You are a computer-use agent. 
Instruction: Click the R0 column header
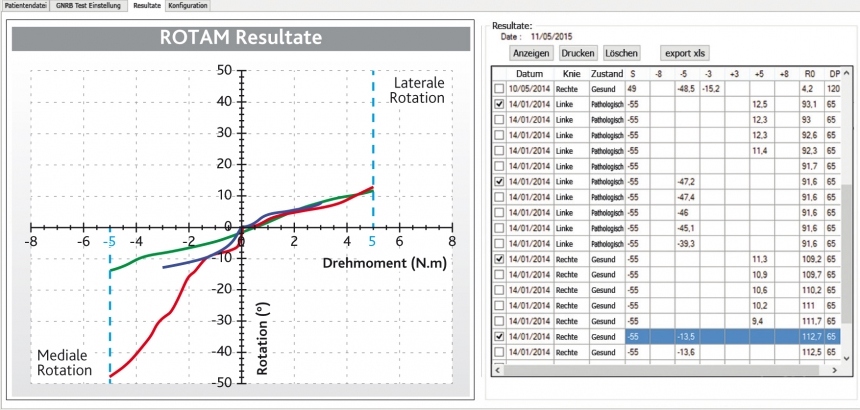point(810,73)
